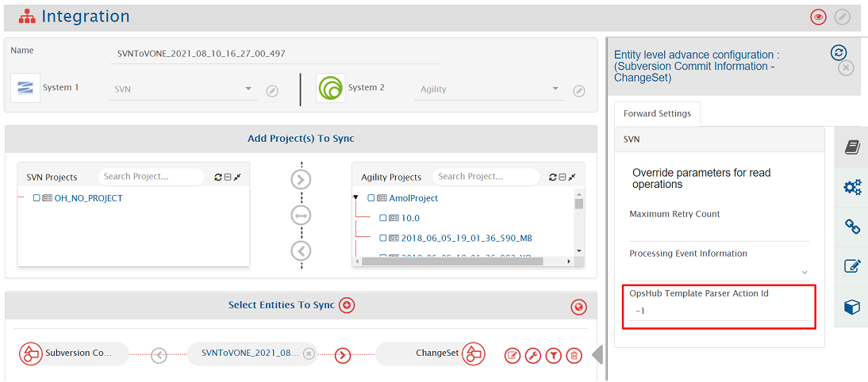Click the refresh icon in advance configuration header
The width and height of the screenshot is (868, 382).
tap(839, 53)
